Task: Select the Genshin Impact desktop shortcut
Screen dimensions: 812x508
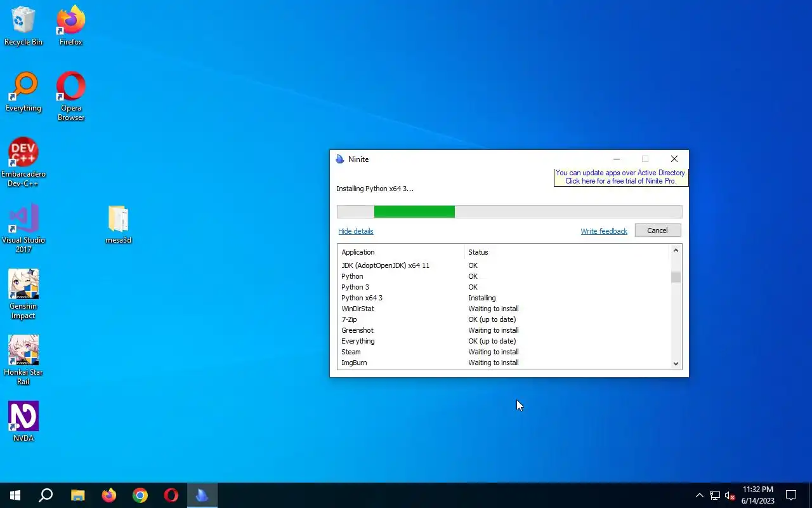Action: pos(23,295)
